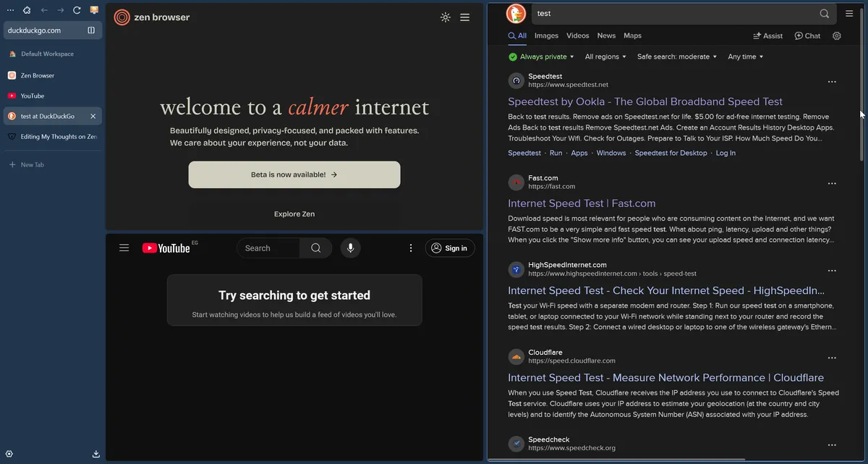Open the Default Workspace selector
868x464 pixels.
tap(53, 54)
